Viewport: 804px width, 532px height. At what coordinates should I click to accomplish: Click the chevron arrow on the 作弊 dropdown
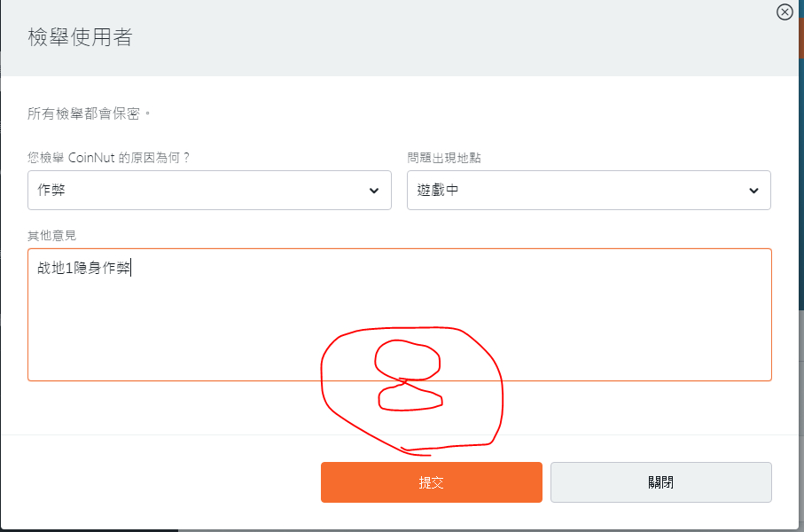tap(374, 191)
